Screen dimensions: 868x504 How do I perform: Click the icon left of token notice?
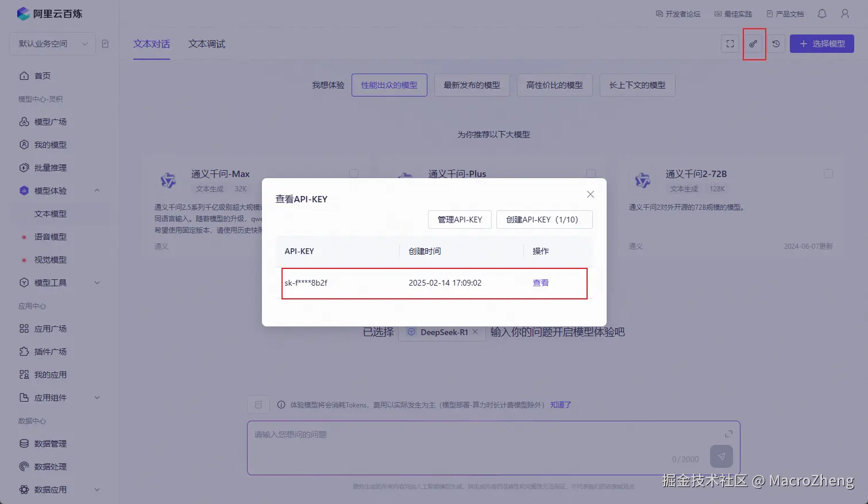[259, 405]
